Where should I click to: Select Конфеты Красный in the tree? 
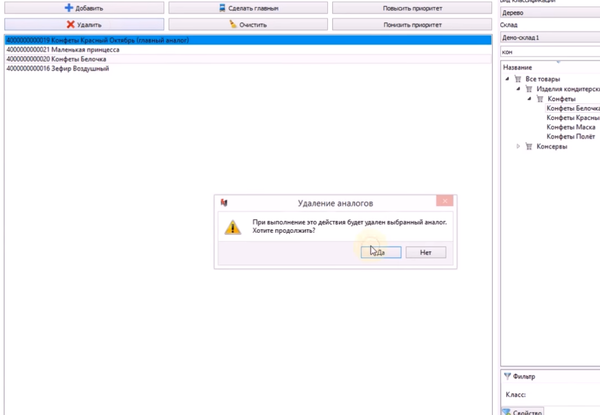coord(573,118)
